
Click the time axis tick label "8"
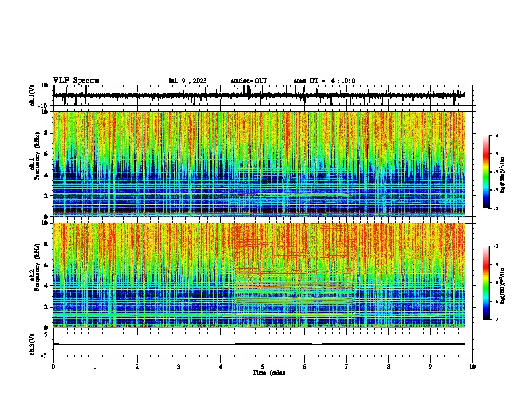coord(388,367)
